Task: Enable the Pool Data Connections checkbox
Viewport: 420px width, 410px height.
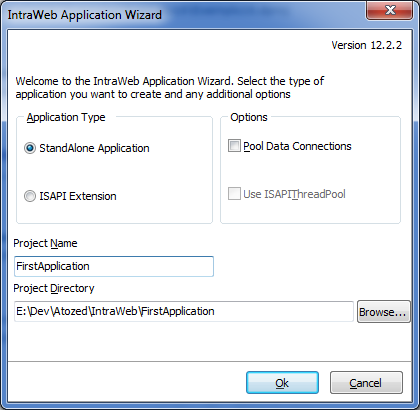Action: coord(234,146)
